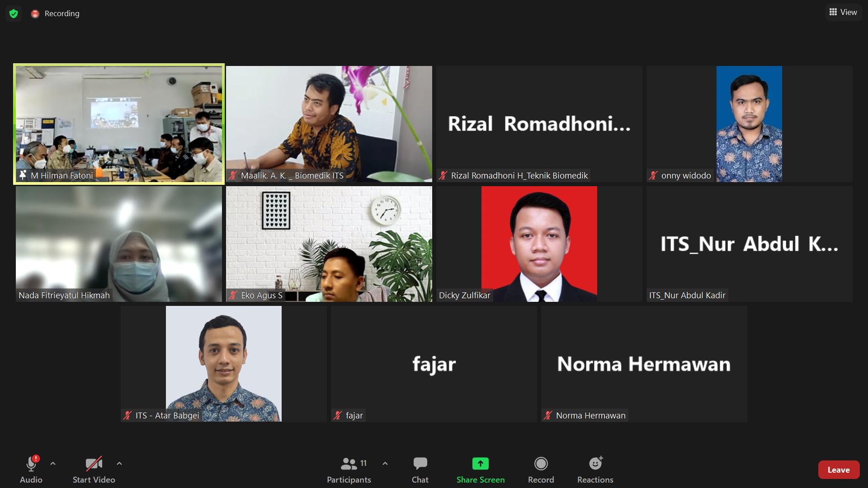868x488 pixels.
Task: Click the green encryption shield icon
Action: [14, 14]
